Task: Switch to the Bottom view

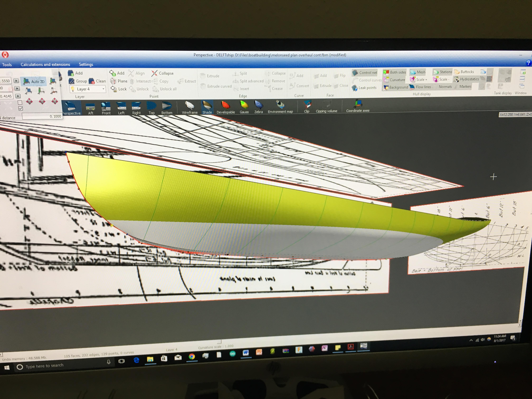Action: [x=167, y=108]
